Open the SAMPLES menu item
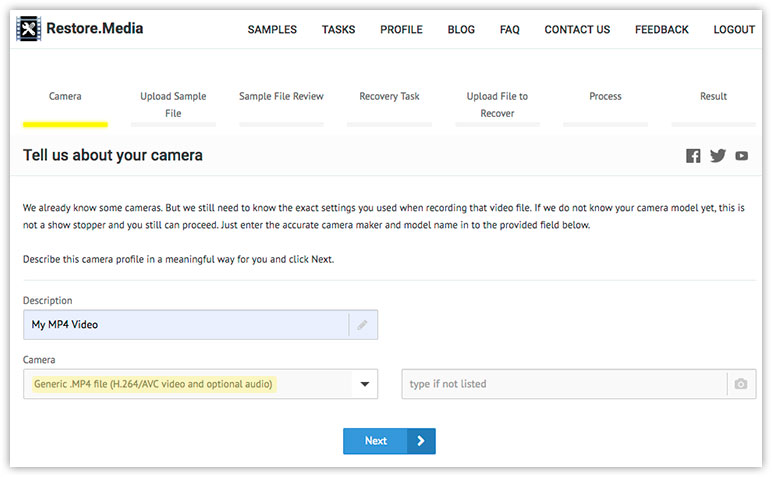This screenshot has height=477, width=772. [x=272, y=30]
